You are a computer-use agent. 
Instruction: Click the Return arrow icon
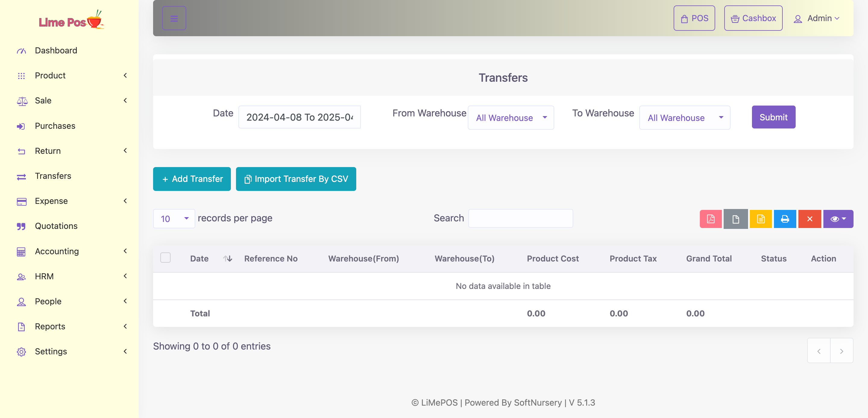click(21, 151)
